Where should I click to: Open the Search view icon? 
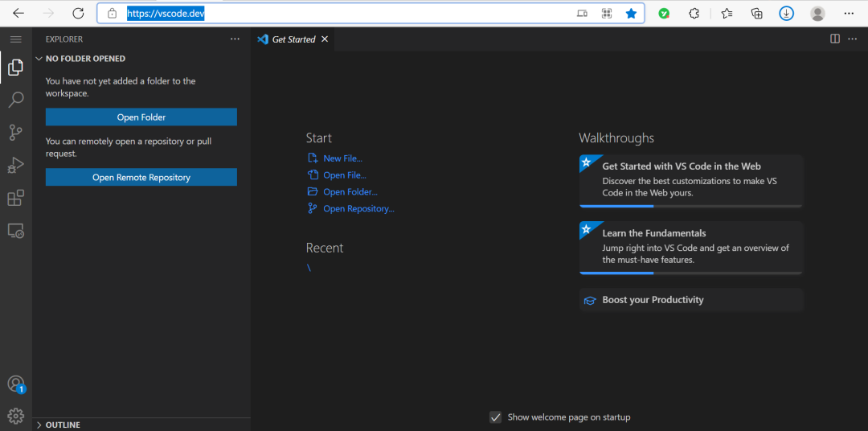pyautogui.click(x=15, y=100)
